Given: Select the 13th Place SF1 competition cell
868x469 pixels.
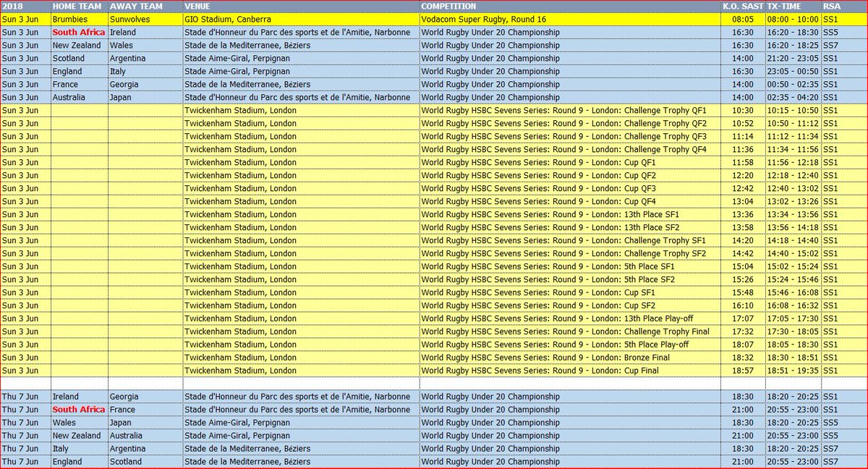Looking at the screenshot, I should [x=570, y=215].
